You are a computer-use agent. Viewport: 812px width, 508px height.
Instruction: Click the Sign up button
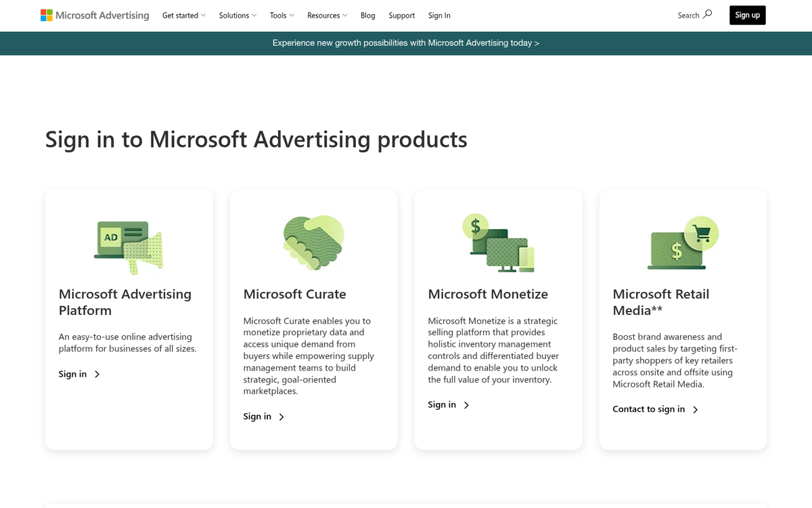pyautogui.click(x=747, y=14)
